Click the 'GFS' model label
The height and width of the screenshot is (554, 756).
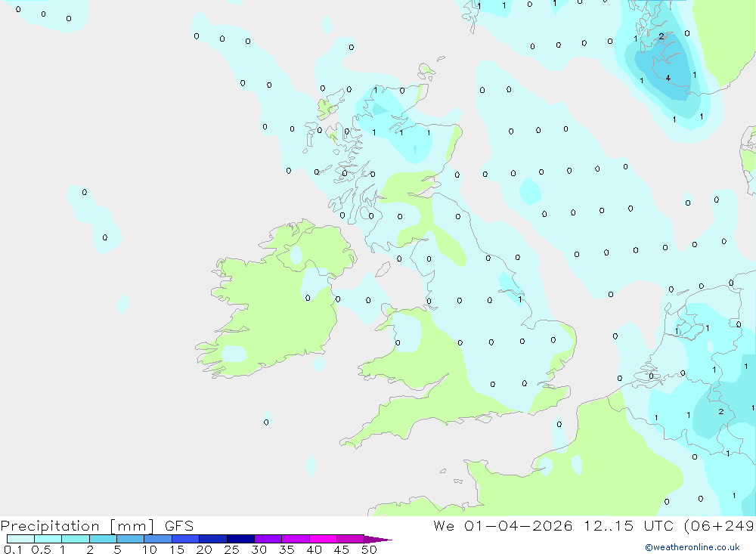(179, 525)
